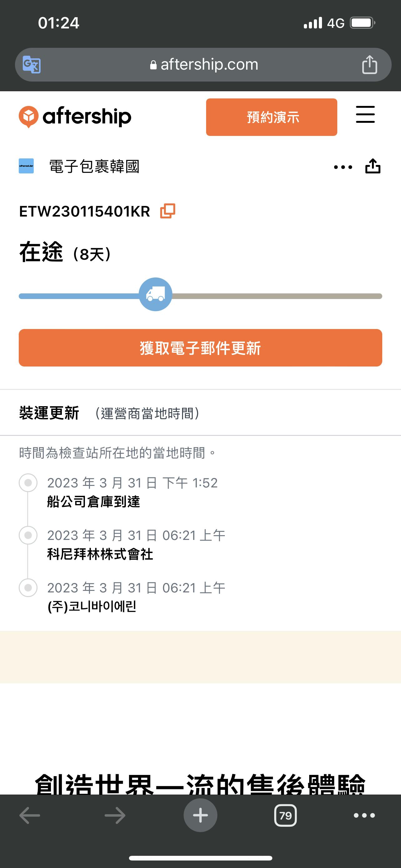Copy tracking number ETW230115401KR

point(168,211)
